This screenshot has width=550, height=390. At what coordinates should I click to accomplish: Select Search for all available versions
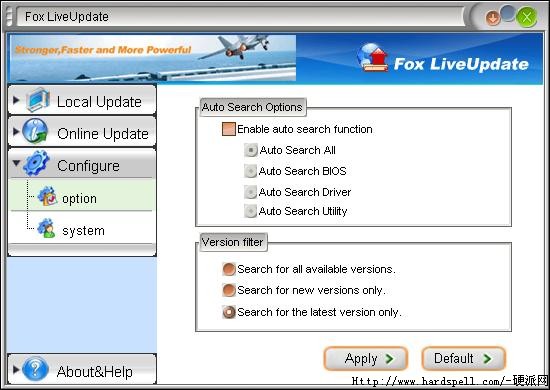229,269
